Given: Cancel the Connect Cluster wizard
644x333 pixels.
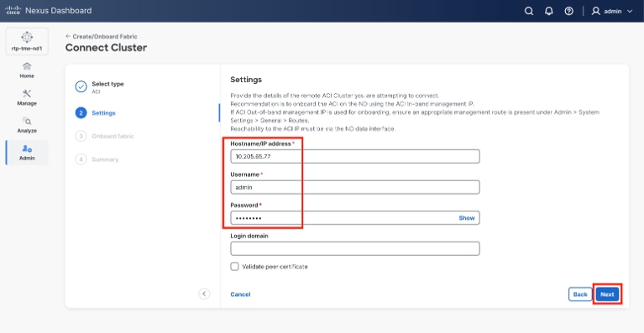Looking at the screenshot, I should click(x=240, y=294).
